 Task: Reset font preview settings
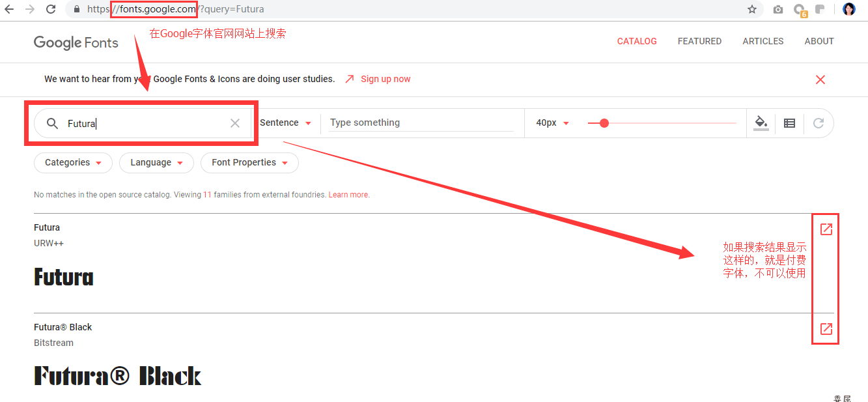[819, 122]
